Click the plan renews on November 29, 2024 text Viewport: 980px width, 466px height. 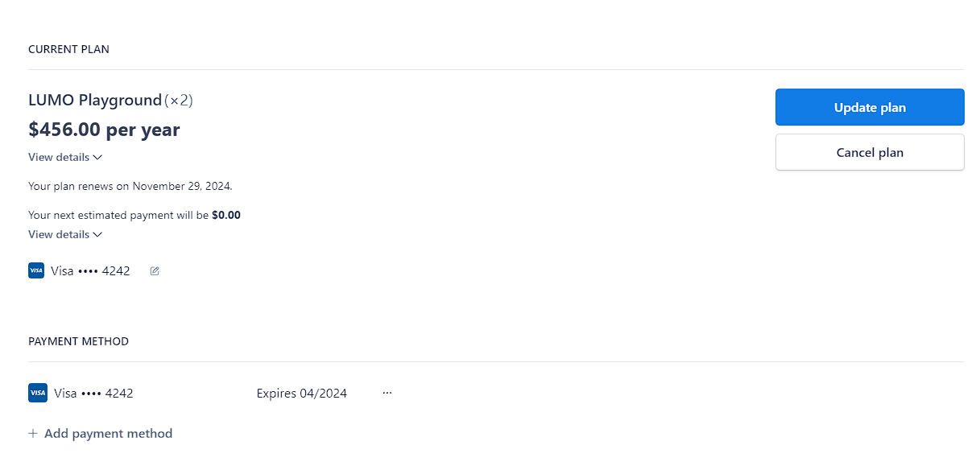(130, 186)
